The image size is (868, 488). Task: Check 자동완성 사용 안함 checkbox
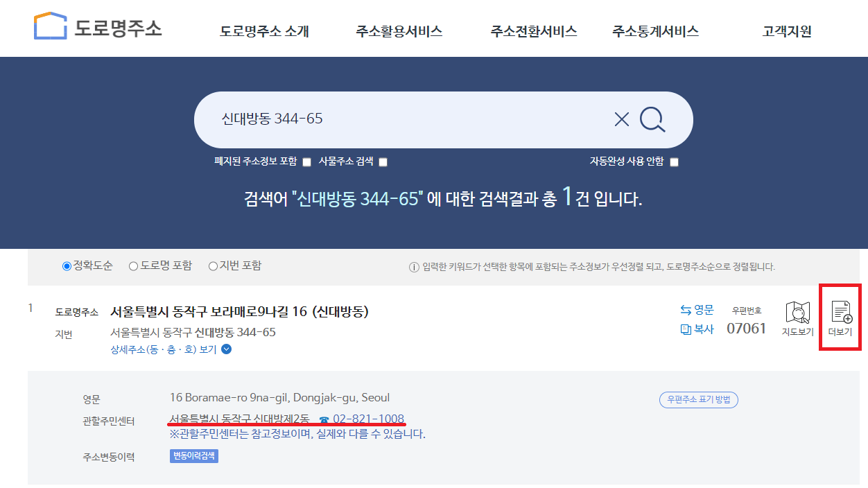[674, 162]
